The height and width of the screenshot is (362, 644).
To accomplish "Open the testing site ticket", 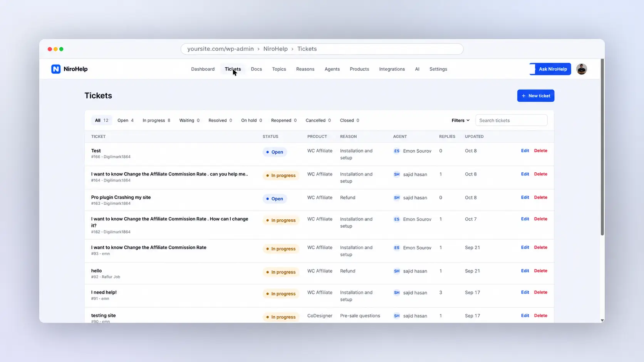I will (x=103, y=315).
